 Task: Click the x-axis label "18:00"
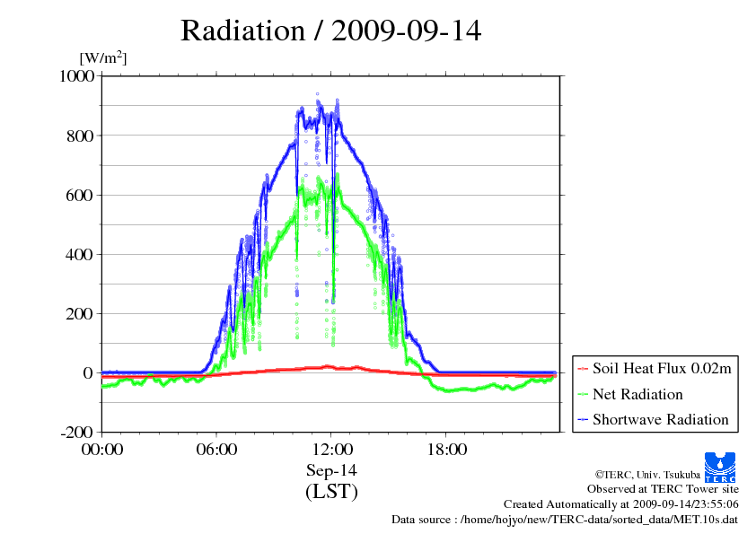(447, 450)
